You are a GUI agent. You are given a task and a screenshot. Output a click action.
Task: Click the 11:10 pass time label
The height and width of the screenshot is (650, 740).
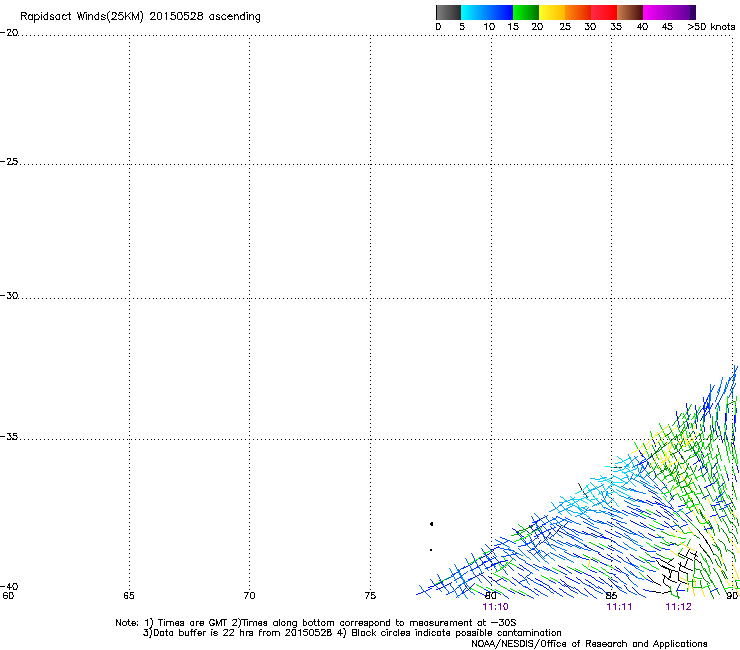496,607
